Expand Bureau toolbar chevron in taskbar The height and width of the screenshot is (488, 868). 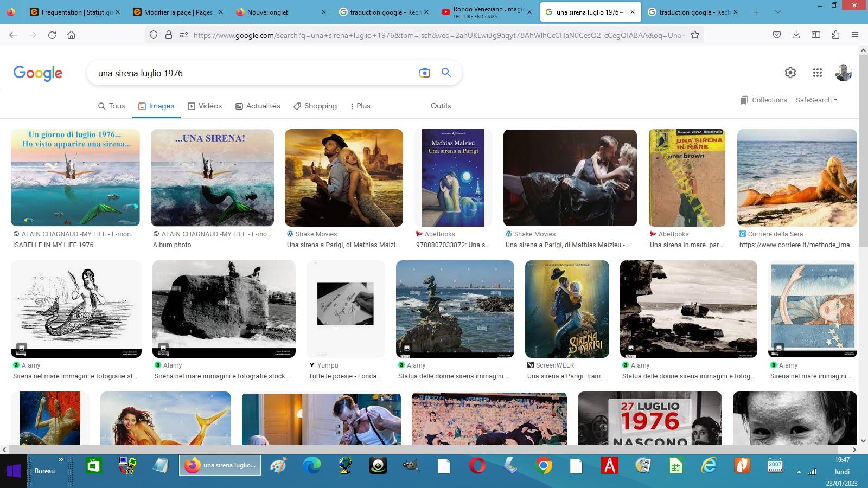(x=61, y=460)
